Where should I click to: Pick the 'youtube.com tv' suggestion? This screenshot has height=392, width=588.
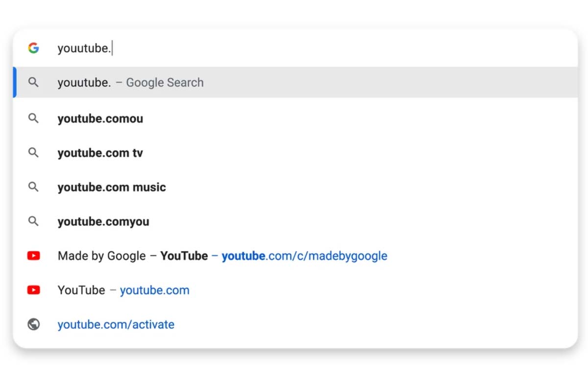[295, 153]
